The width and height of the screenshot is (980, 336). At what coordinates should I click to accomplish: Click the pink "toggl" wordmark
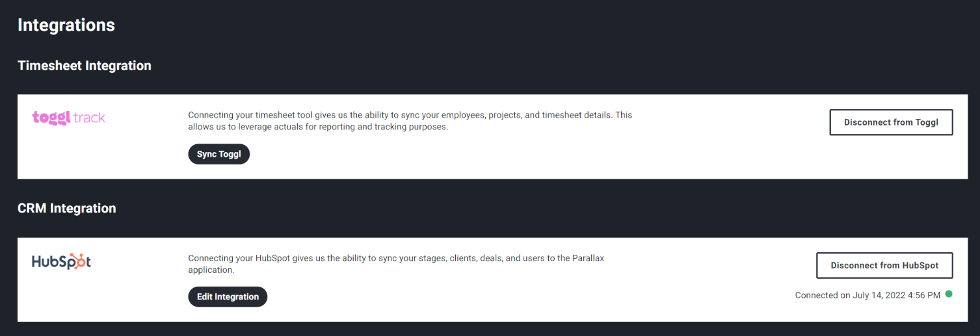(x=51, y=118)
